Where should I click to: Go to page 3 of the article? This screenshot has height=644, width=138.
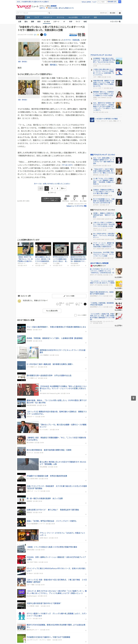(x=57, y=188)
